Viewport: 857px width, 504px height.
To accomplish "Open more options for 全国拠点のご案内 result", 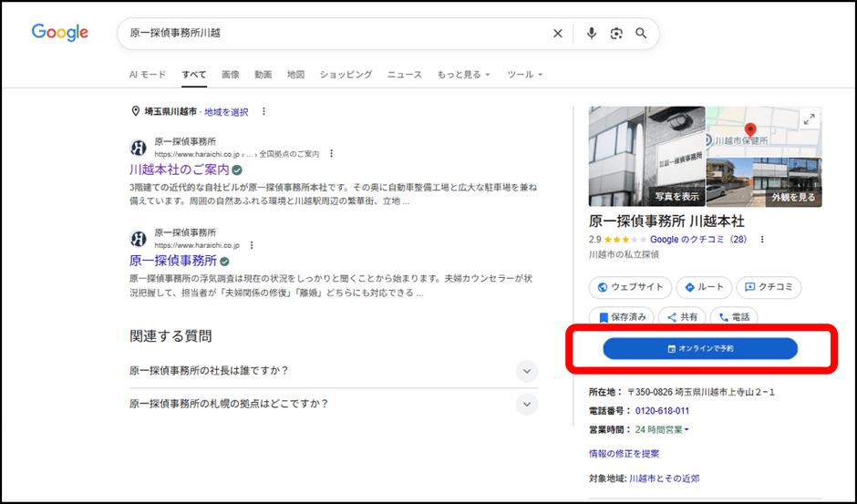I will pyautogui.click(x=331, y=154).
